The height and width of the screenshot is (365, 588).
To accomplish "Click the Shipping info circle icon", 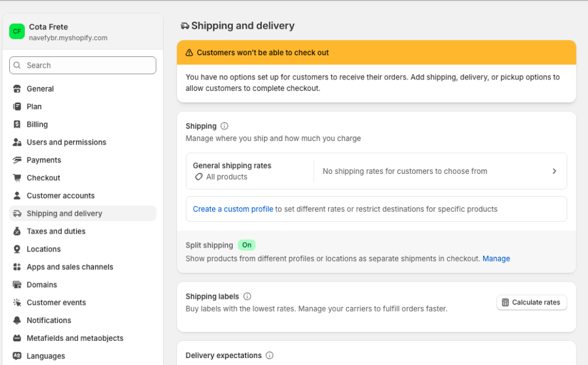I will [x=225, y=126].
